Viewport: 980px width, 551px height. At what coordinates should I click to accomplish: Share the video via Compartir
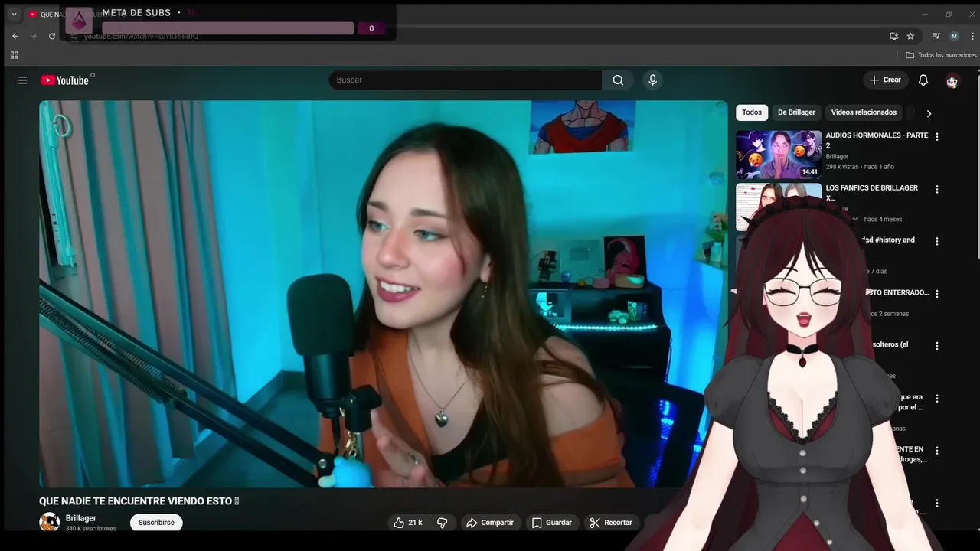[490, 523]
